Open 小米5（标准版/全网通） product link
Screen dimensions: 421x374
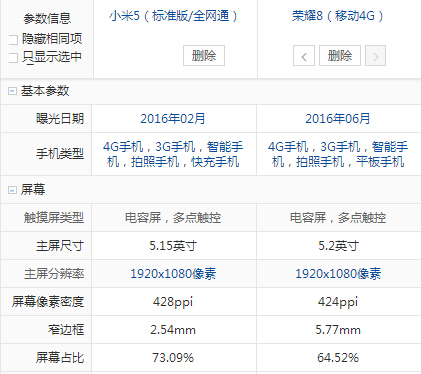tap(173, 16)
